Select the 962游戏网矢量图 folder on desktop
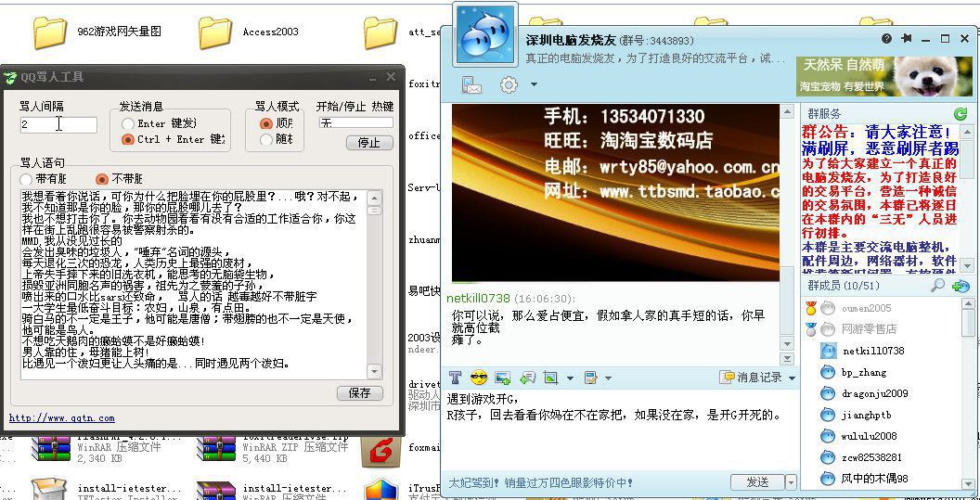This screenshot has width=980, height=500. pyautogui.click(x=49, y=32)
